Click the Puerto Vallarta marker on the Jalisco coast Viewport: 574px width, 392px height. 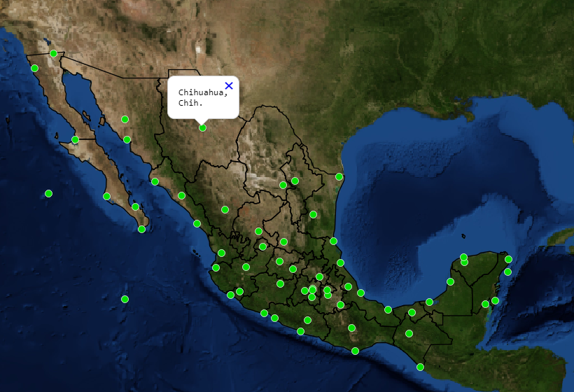(216, 268)
